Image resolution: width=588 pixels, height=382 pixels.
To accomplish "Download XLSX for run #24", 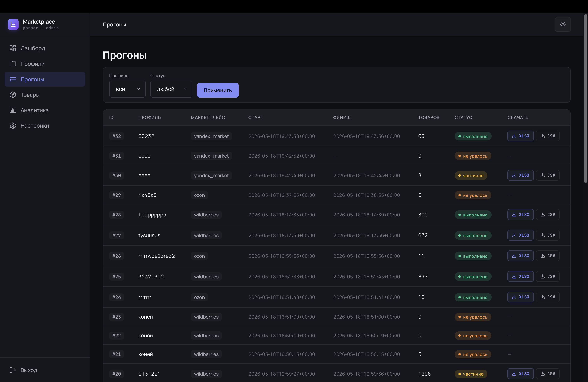I will click(520, 297).
